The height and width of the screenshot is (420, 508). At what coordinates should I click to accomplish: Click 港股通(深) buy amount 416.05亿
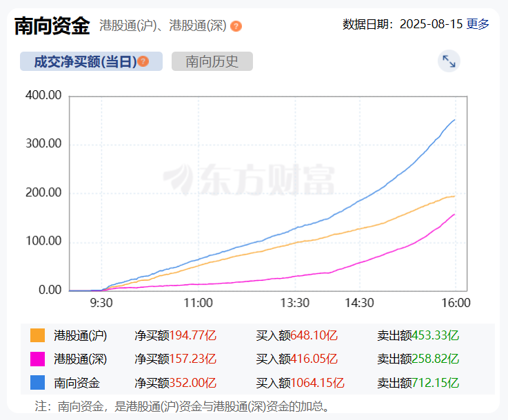click(x=314, y=359)
